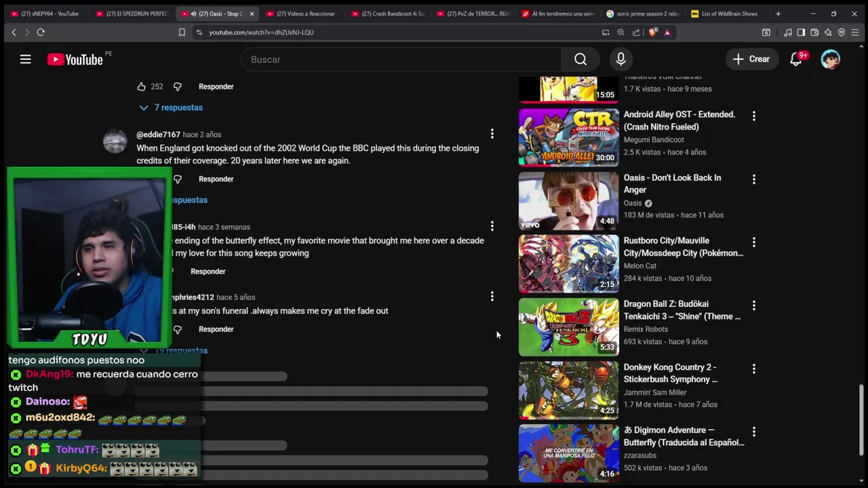The height and width of the screenshot is (488, 868).
Task: Dislike the comment with 252 likes
Action: click(177, 87)
